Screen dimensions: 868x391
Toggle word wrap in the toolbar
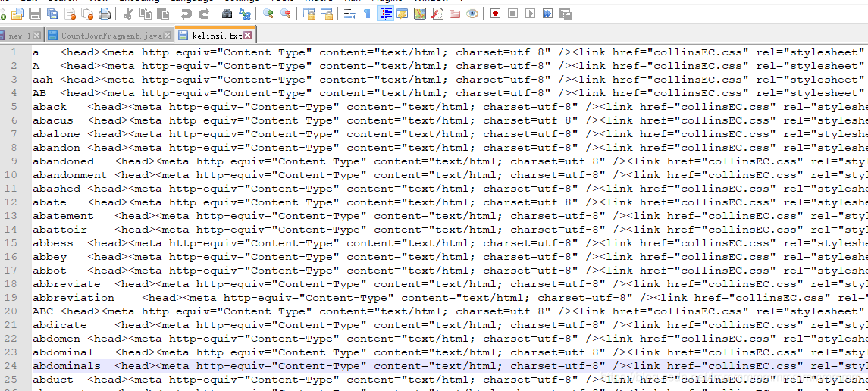350,14
